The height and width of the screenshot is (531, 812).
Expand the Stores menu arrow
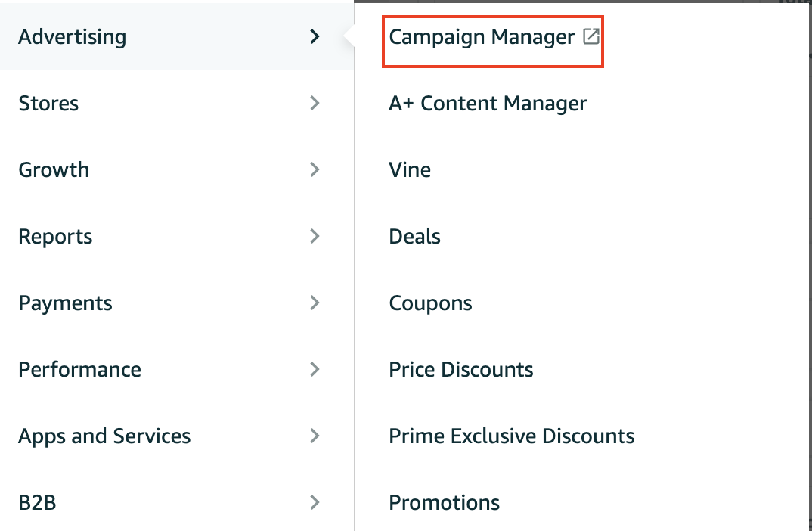(315, 103)
